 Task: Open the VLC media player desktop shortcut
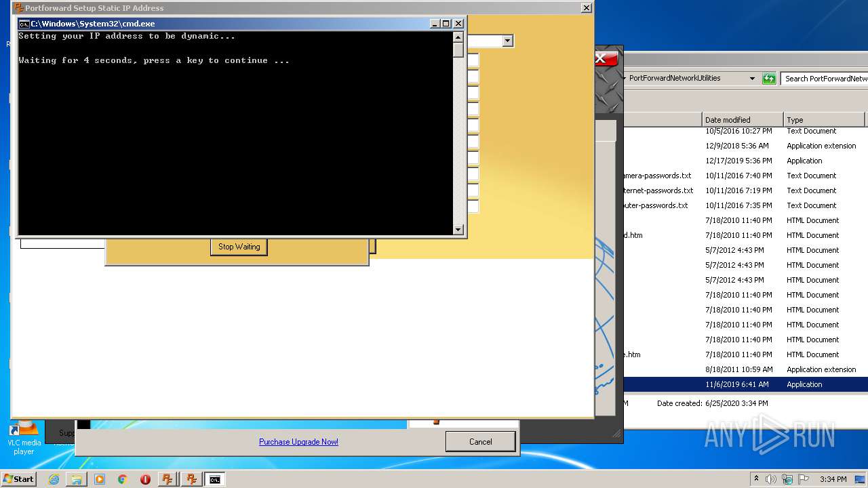point(24,437)
